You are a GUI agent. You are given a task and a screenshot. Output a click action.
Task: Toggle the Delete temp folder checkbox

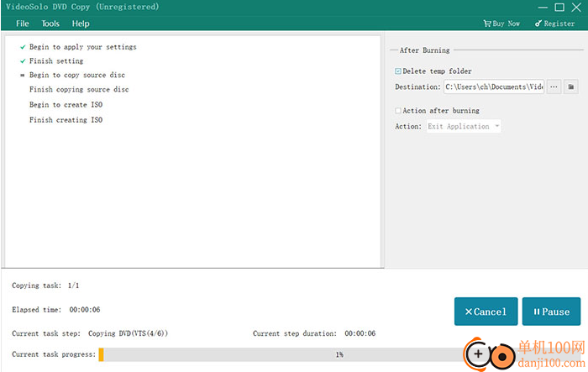coord(398,71)
